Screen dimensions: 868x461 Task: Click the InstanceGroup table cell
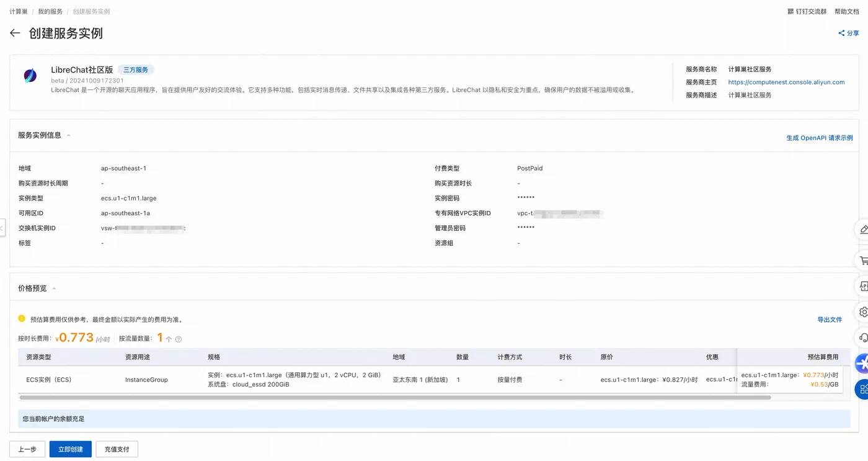pos(146,379)
